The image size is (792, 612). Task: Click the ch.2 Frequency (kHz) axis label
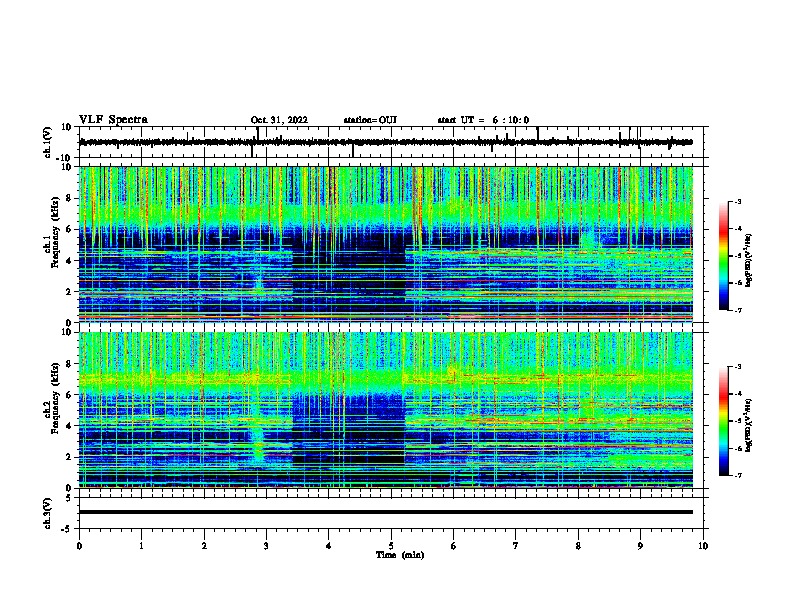tap(52, 398)
